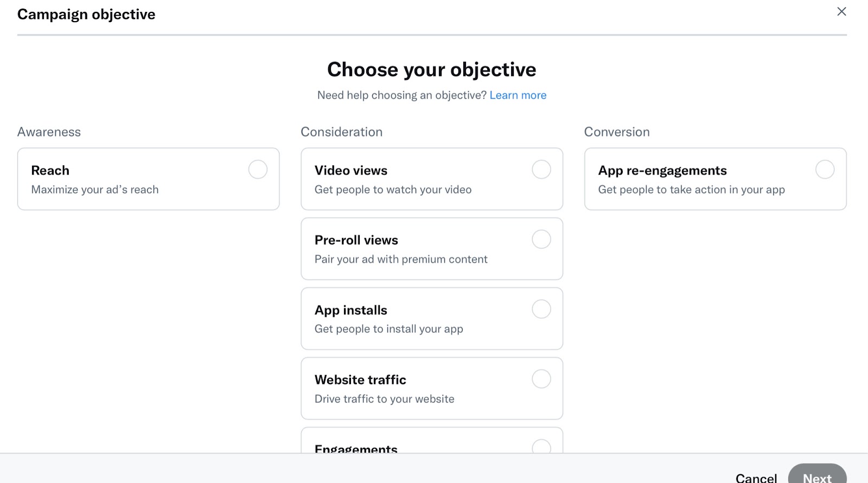
Task: Click the Engagements card title
Action: click(356, 448)
